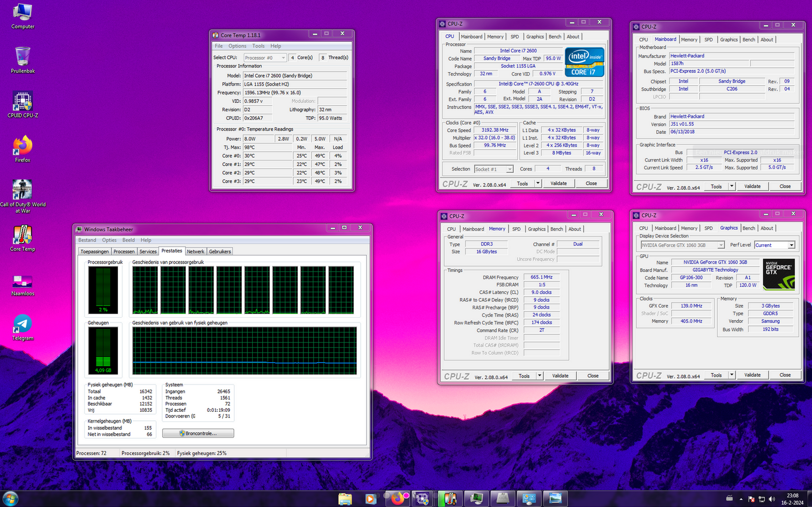This screenshot has height=507, width=812.
Task: Click Validate in CPU-Z CPU window
Action: point(559,183)
